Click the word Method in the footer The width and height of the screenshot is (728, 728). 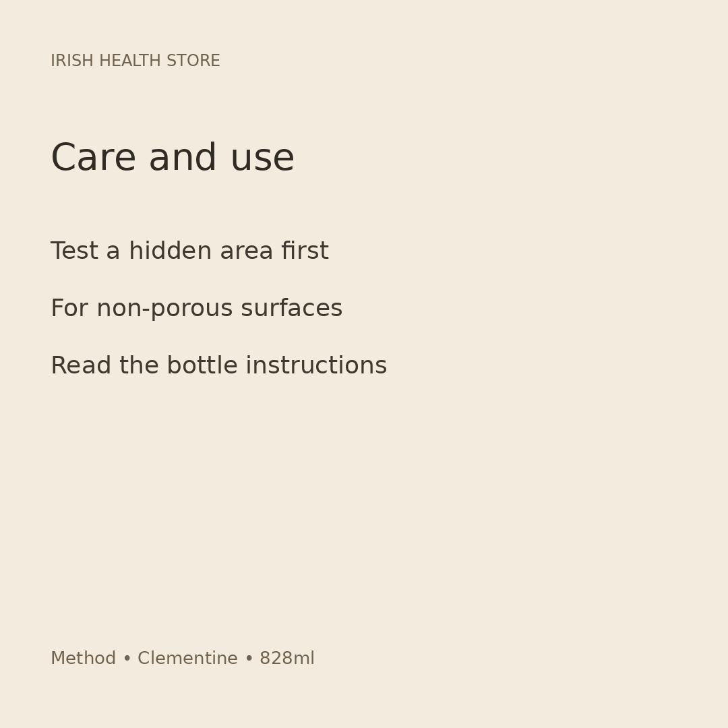click(x=83, y=659)
